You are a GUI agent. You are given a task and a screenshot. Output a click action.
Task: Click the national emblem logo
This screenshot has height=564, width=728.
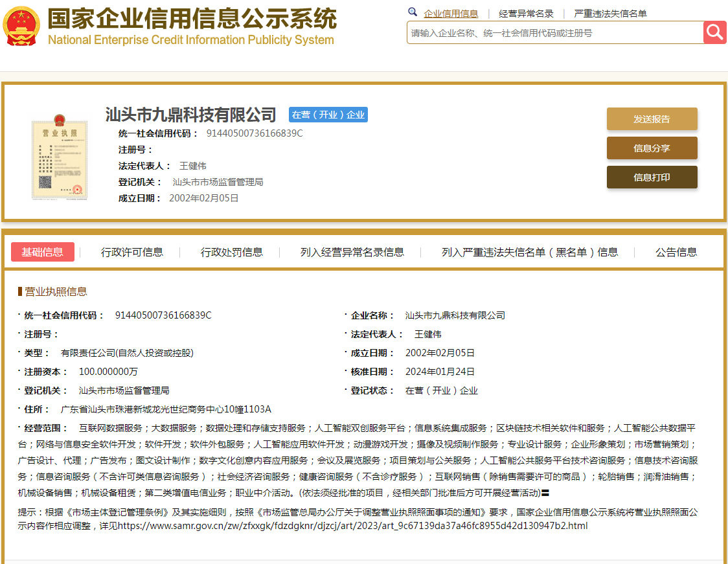pyautogui.click(x=21, y=26)
